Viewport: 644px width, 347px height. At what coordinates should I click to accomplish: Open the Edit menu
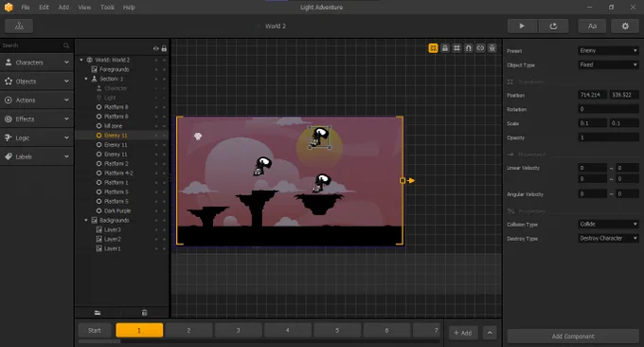pyautogui.click(x=44, y=7)
